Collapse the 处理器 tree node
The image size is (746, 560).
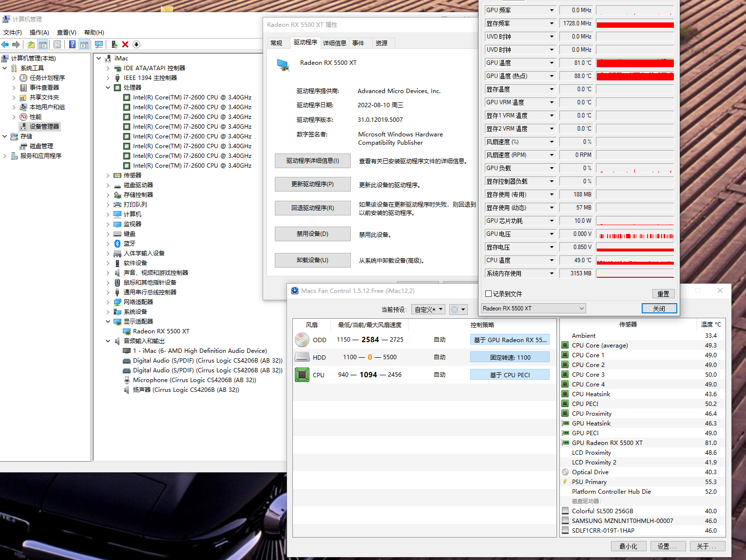(x=108, y=88)
